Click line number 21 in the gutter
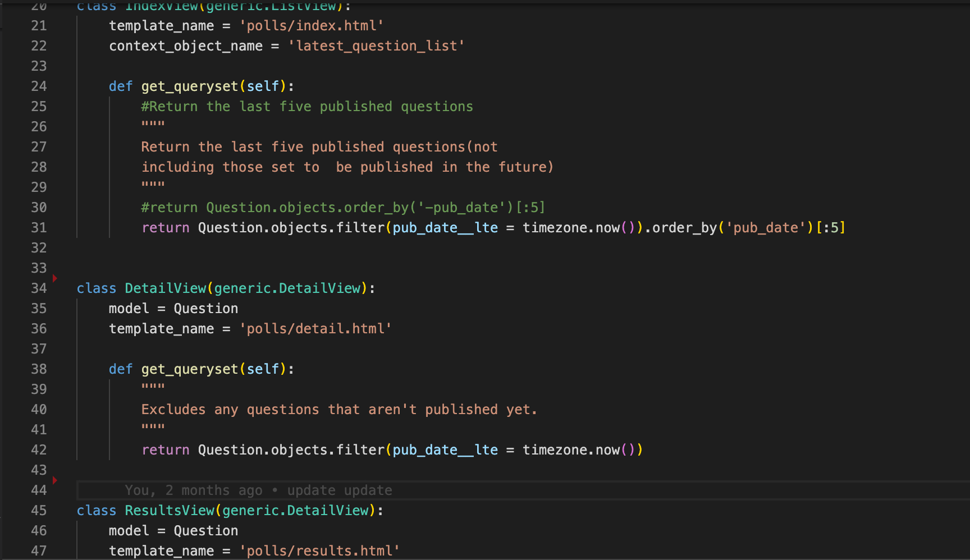 pos(39,26)
